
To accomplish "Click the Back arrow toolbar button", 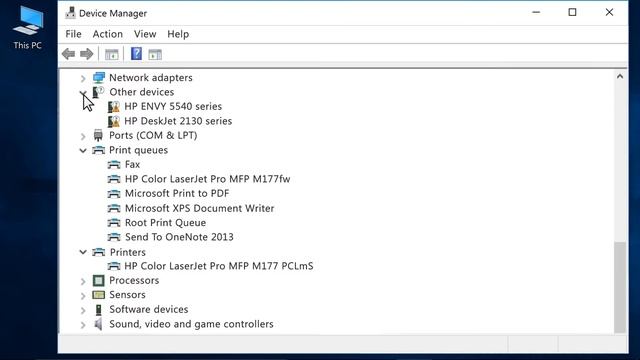I will 68,54.
